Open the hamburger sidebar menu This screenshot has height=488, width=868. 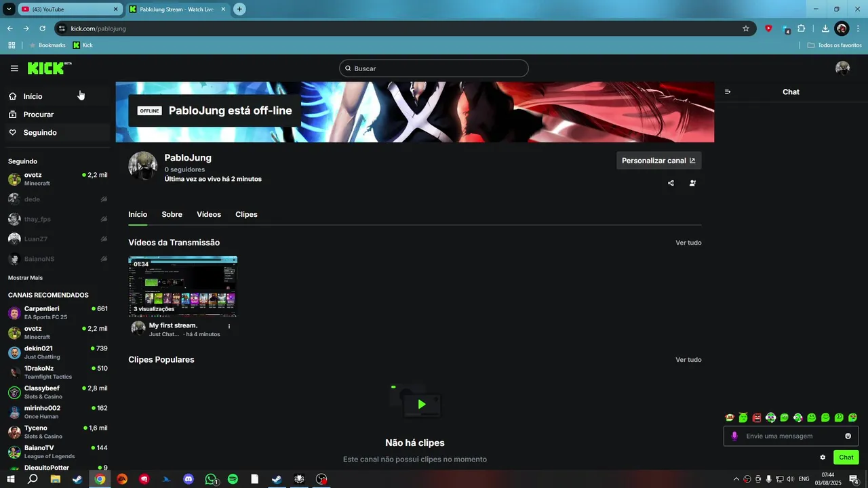(x=14, y=68)
